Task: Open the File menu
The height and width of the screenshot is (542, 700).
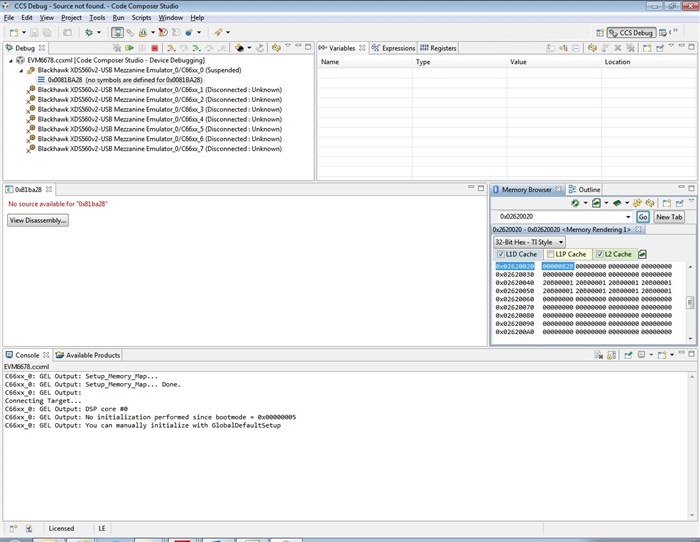Action: click(9, 18)
